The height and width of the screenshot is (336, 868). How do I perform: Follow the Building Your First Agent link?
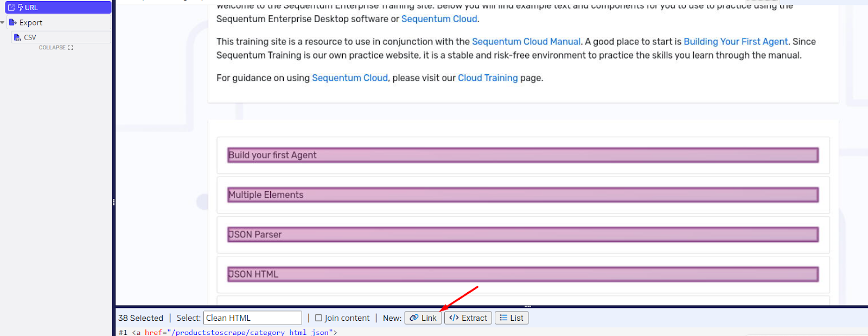[736, 42]
